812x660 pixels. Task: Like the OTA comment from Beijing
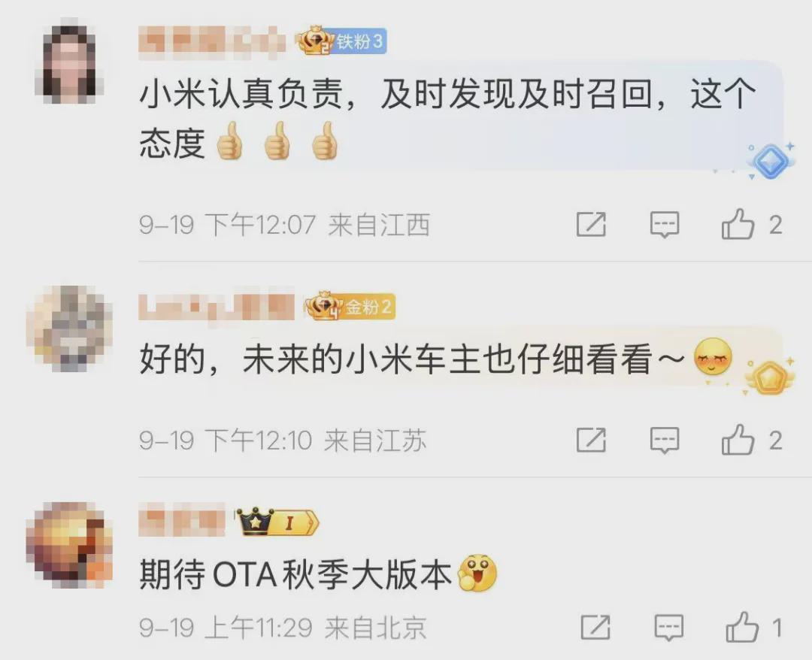coord(742,628)
